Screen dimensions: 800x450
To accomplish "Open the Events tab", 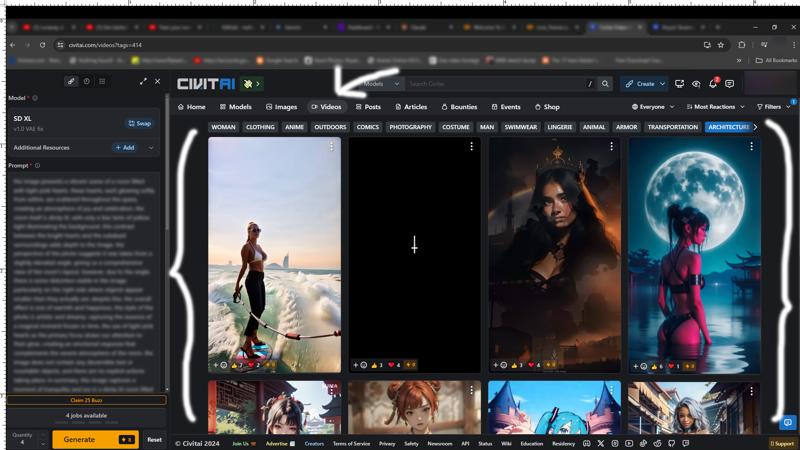I will click(x=506, y=107).
